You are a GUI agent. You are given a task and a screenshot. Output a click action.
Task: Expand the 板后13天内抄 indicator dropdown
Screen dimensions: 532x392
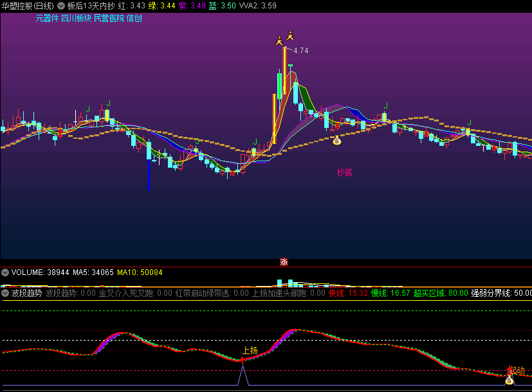61,6
